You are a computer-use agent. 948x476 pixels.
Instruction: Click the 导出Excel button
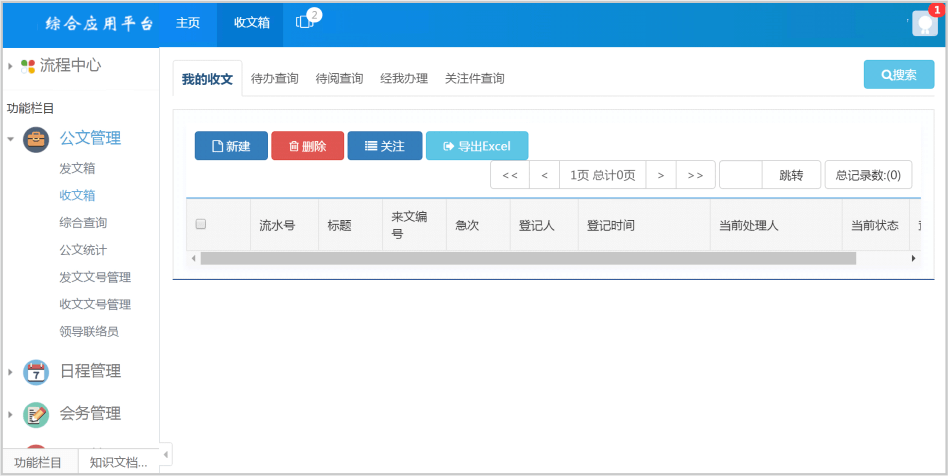click(477, 146)
